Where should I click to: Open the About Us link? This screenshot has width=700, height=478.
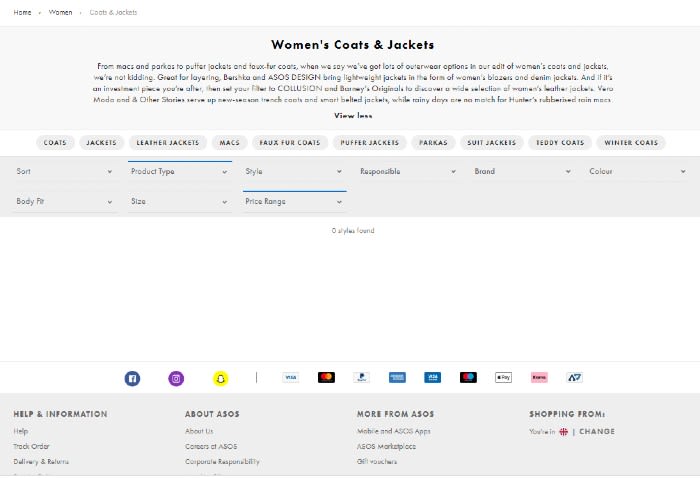click(x=199, y=431)
